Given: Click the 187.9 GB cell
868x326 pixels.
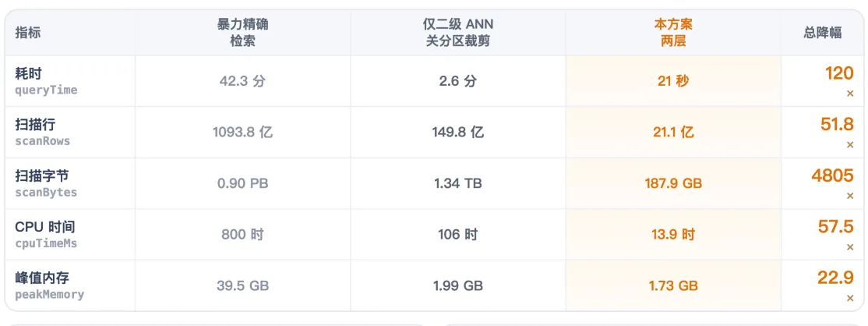Looking at the screenshot, I should click(673, 183).
